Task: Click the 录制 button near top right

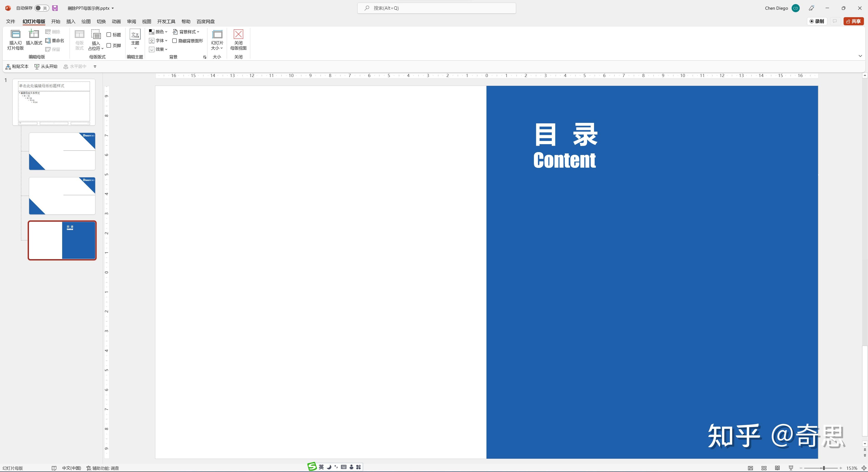Action: click(x=817, y=21)
